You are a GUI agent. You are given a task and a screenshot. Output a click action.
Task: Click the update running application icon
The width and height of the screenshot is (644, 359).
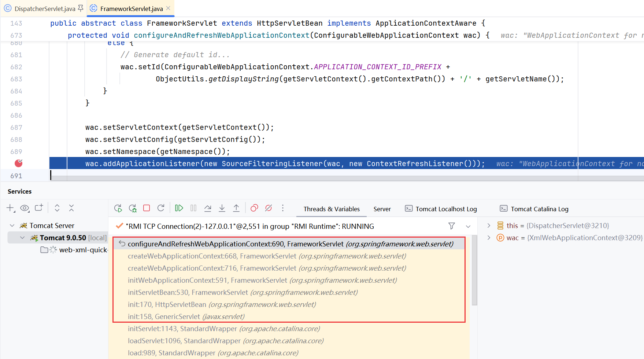click(x=133, y=208)
